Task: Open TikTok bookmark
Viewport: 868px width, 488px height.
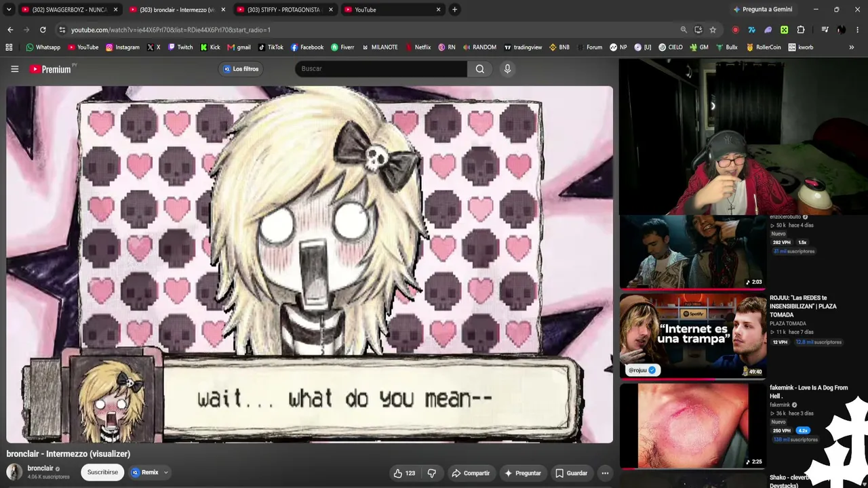Action: (x=271, y=47)
